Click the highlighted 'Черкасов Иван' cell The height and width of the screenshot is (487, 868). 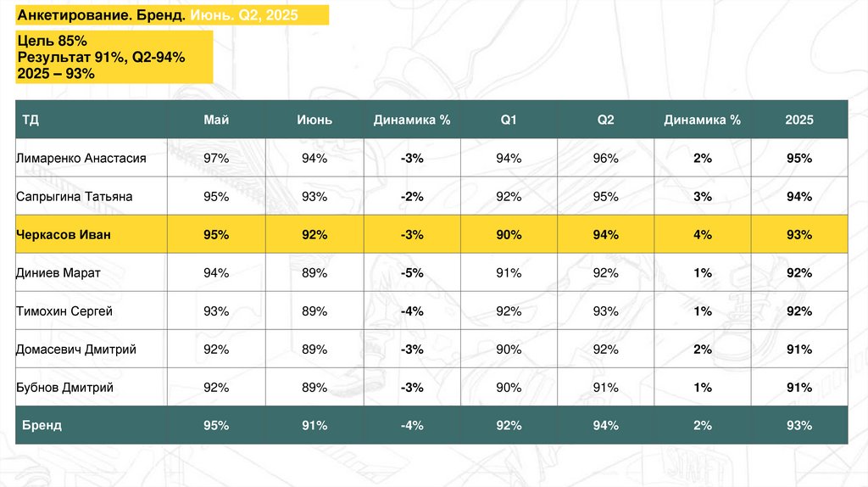pyautogui.click(x=64, y=234)
